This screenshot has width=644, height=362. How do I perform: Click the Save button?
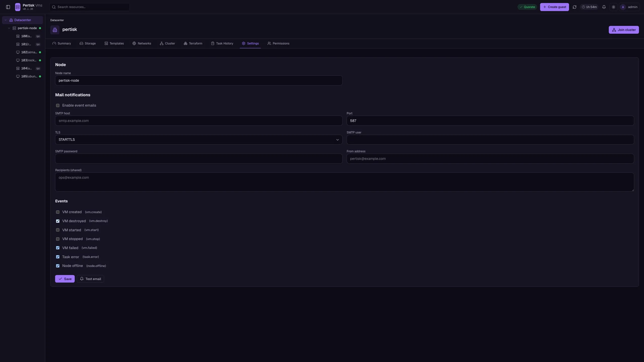(65, 279)
